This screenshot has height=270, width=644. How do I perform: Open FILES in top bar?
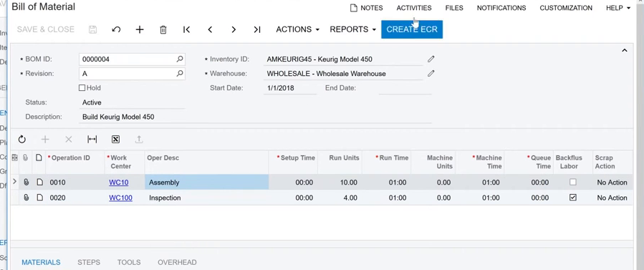tap(454, 8)
